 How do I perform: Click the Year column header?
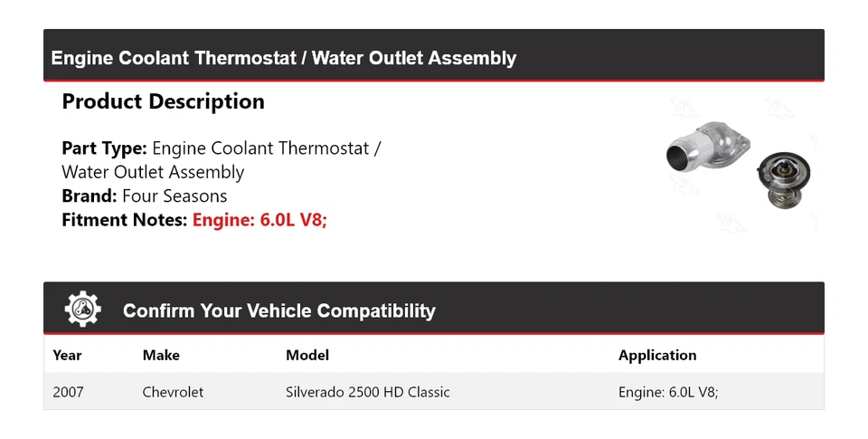click(x=67, y=356)
